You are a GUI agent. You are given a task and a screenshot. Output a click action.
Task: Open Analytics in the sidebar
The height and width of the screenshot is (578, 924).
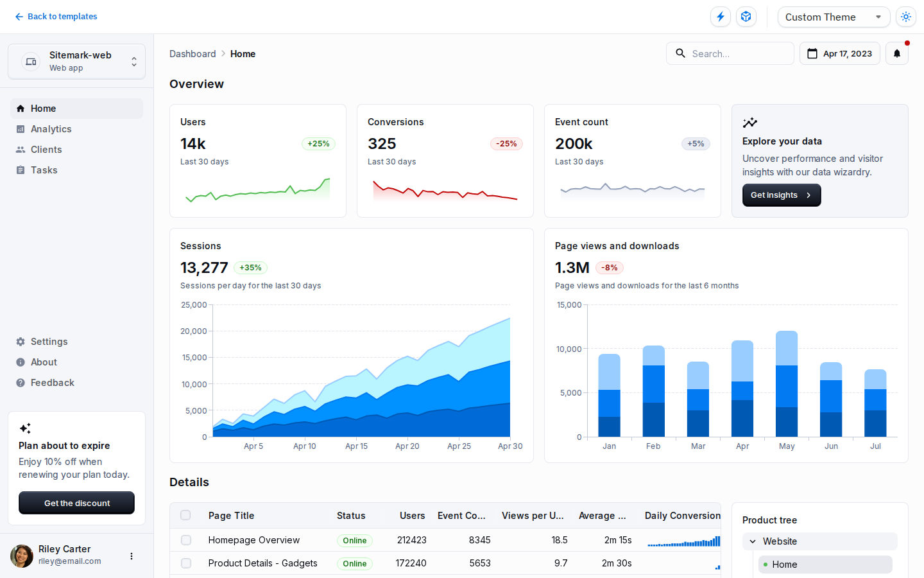click(x=76, y=129)
